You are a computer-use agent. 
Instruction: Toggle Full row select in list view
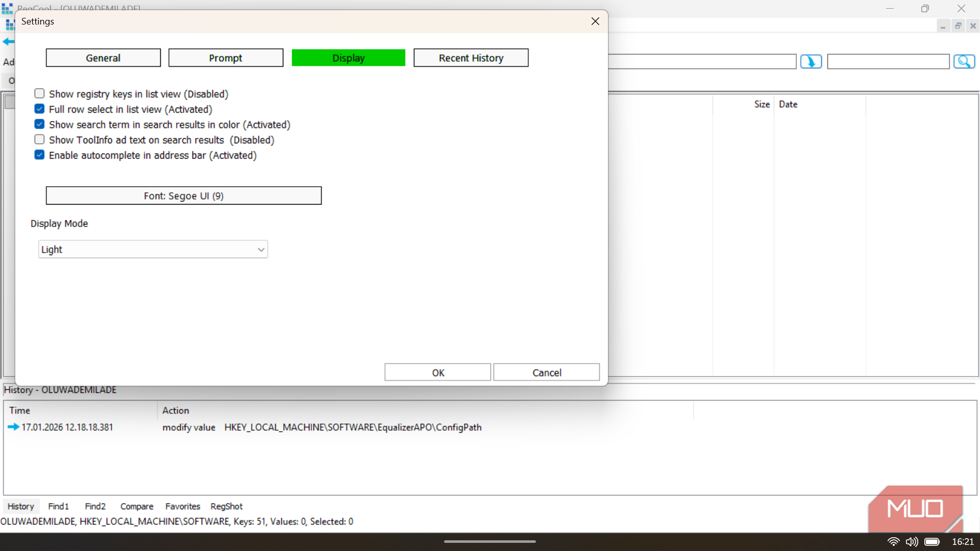coord(39,109)
